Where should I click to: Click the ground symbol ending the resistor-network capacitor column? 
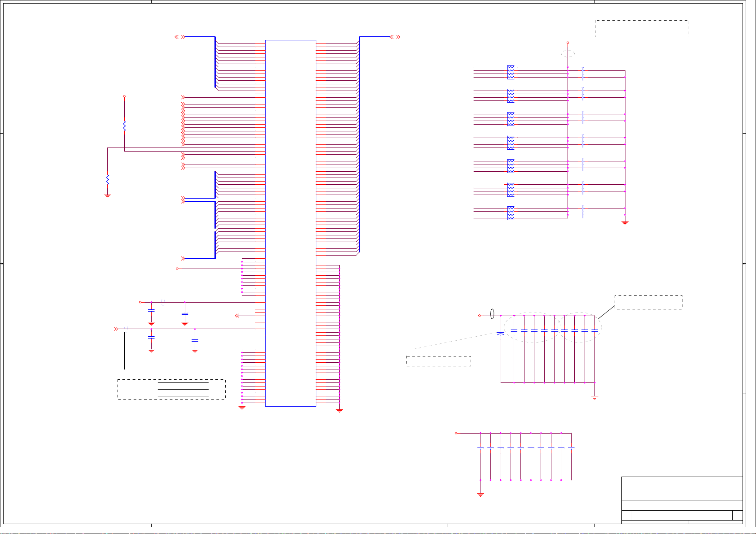[x=625, y=223]
